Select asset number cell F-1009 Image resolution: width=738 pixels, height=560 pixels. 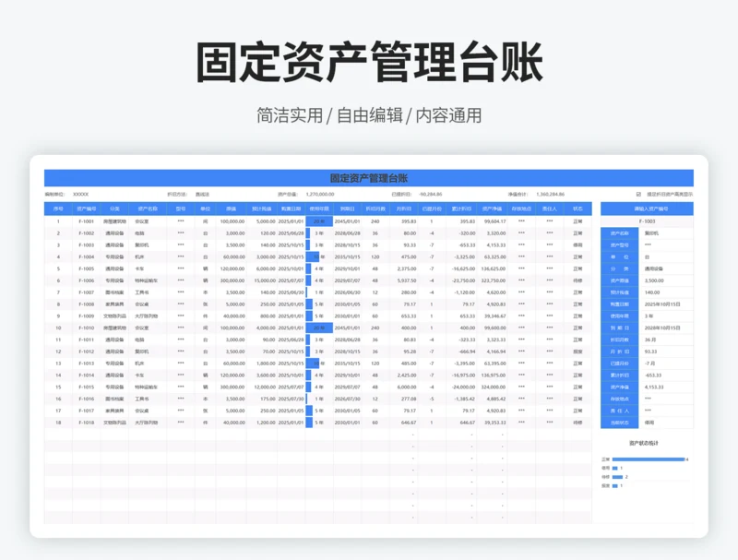(86, 316)
